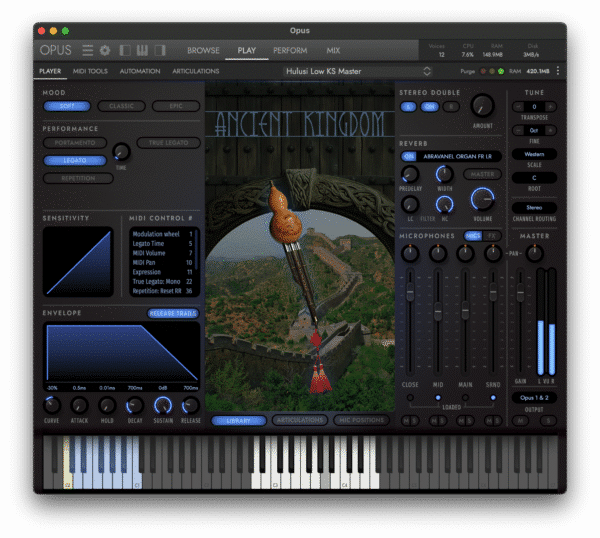
Task: Toggle the Portamento performance mode
Action: [x=75, y=143]
